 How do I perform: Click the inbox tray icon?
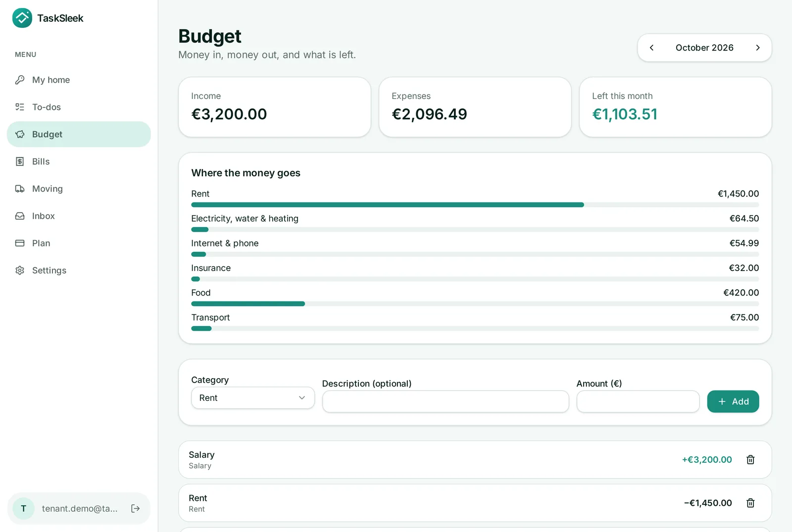(x=20, y=216)
